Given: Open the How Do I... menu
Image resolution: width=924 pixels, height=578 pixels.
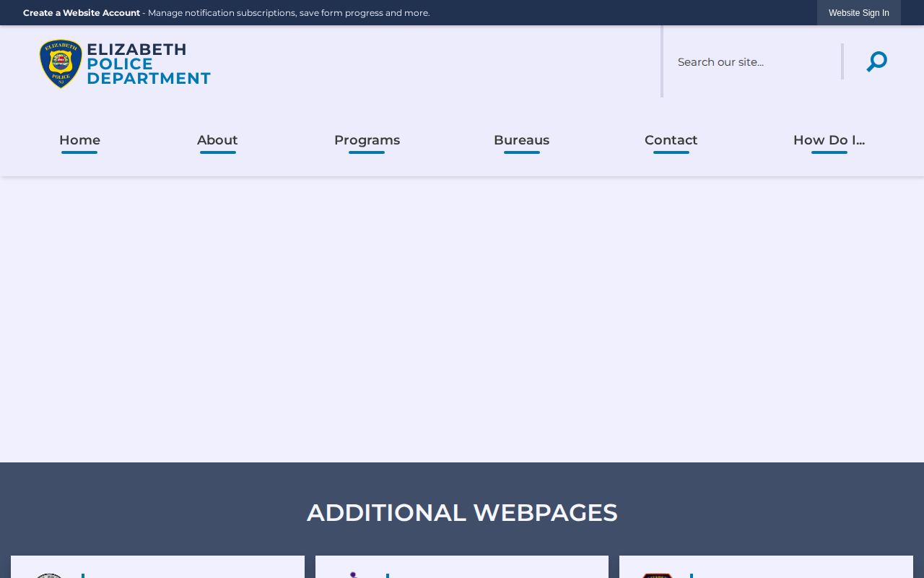Looking at the screenshot, I should click(829, 140).
